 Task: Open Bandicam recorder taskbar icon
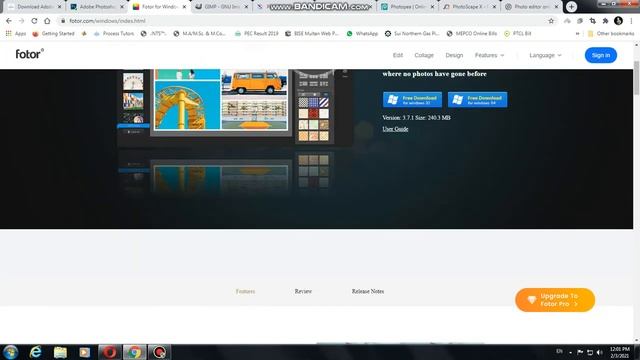(159, 352)
